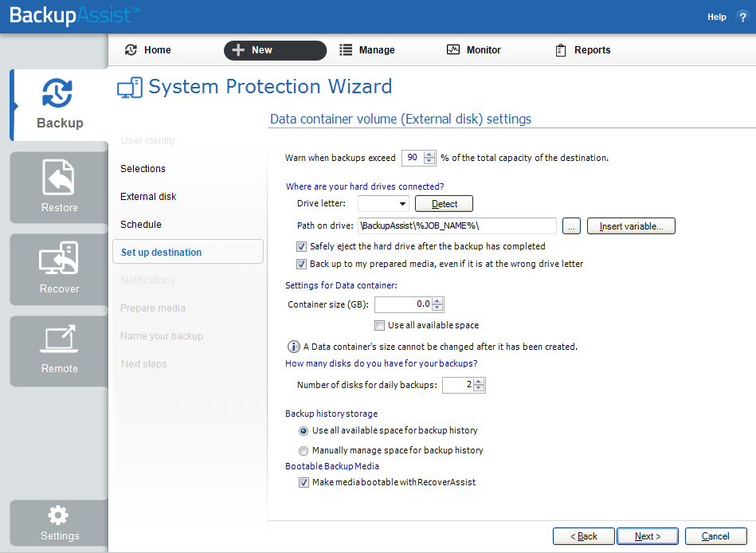Viewport: 756px width, 553px height.
Task: Click the Help question mark icon
Action: click(742, 17)
